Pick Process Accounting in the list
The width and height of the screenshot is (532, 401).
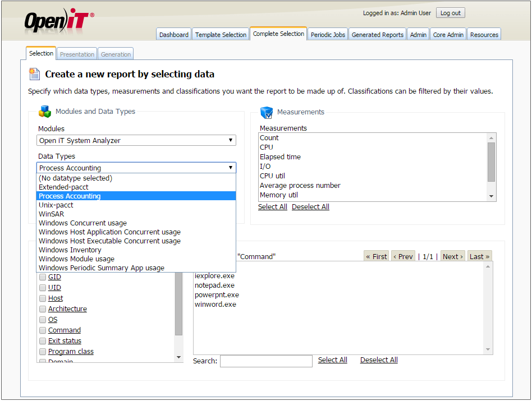136,196
